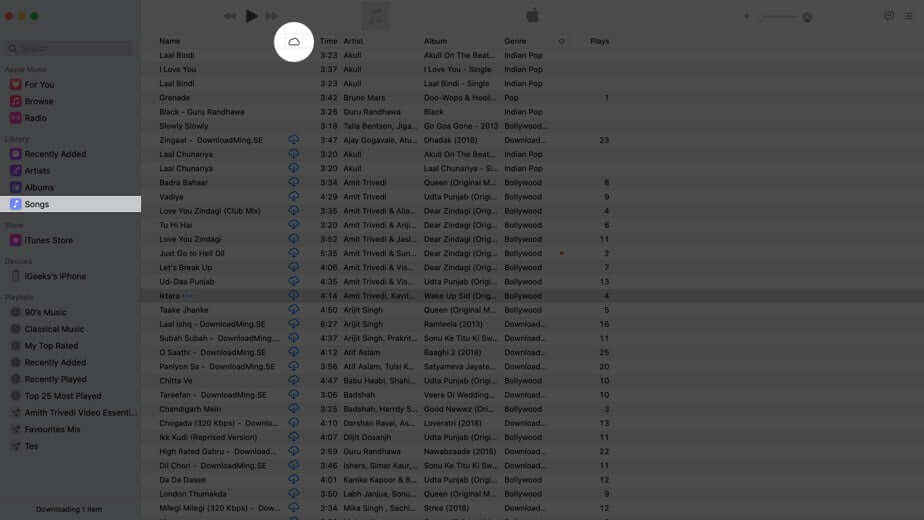Open iTunes Store
This screenshot has width=924, height=520.
click(x=48, y=241)
